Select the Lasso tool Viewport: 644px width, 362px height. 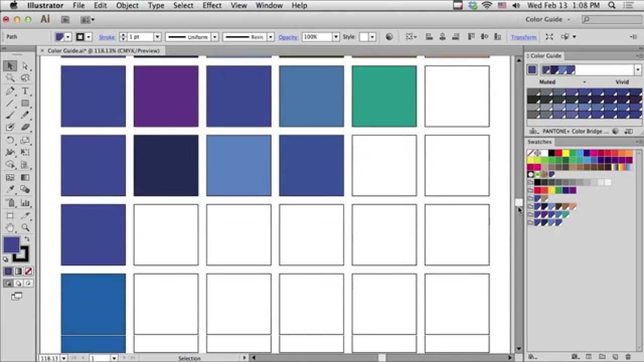click(x=25, y=78)
